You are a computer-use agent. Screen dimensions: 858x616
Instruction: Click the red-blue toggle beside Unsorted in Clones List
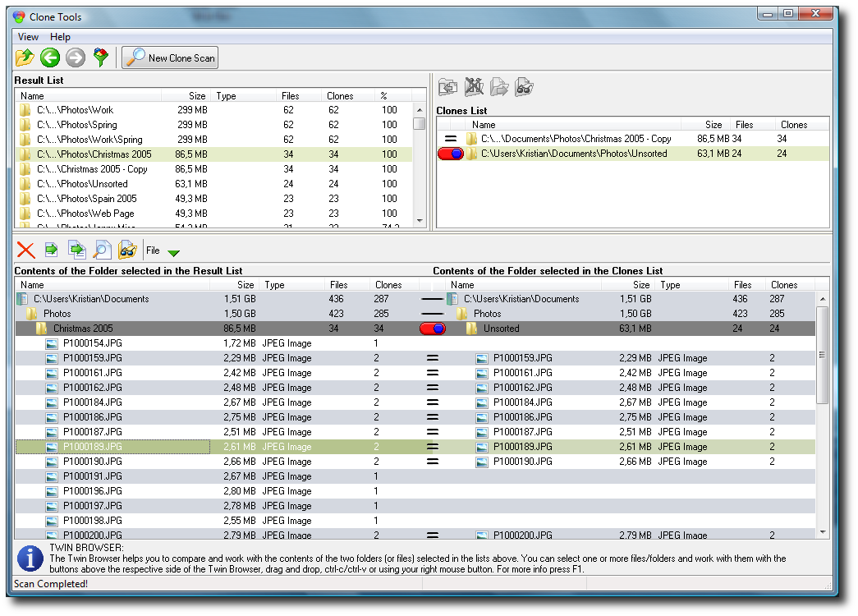click(451, 154)
